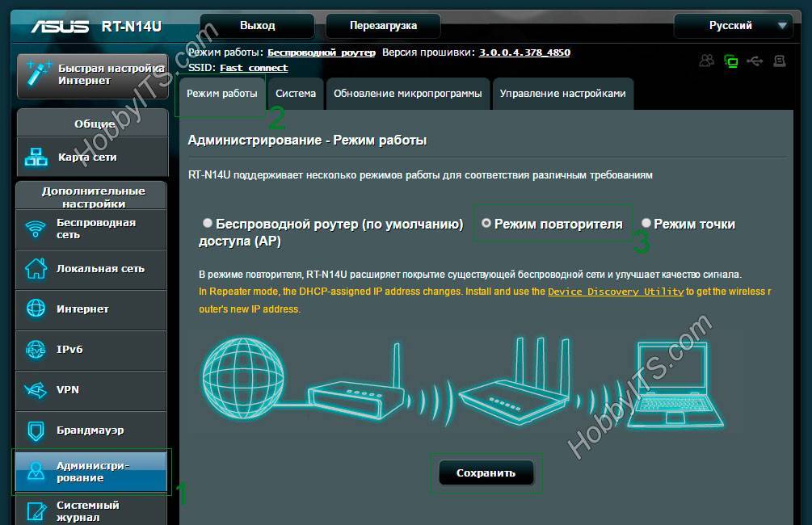Open the Device Discovery Utility link
Image resolution: width=812 pixels, height=525 pixels.
pyautogui.click(x=616, y=292)
